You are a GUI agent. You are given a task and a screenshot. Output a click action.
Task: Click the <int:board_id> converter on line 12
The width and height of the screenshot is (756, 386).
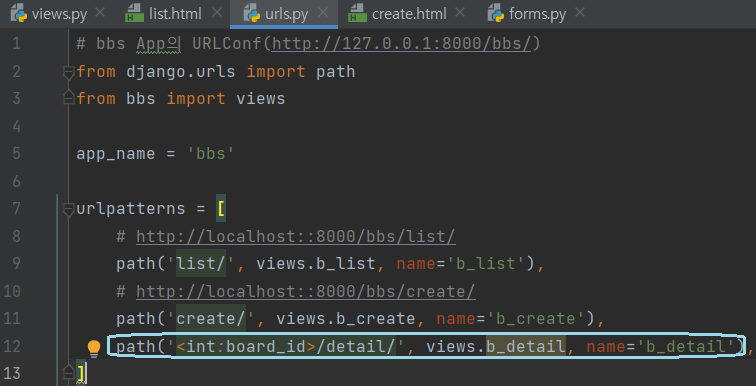coord(246,346)
